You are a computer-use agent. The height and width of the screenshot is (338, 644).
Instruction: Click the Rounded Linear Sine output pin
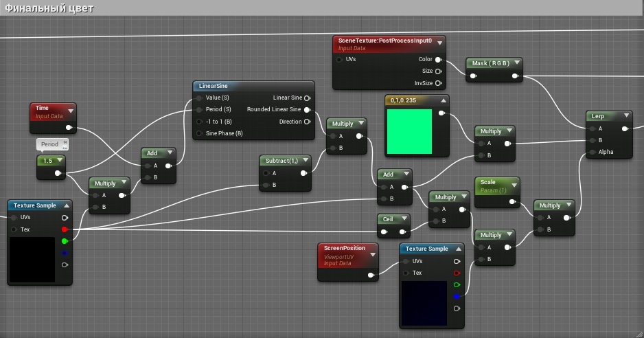pyautogui.click(x=307, y=109)
